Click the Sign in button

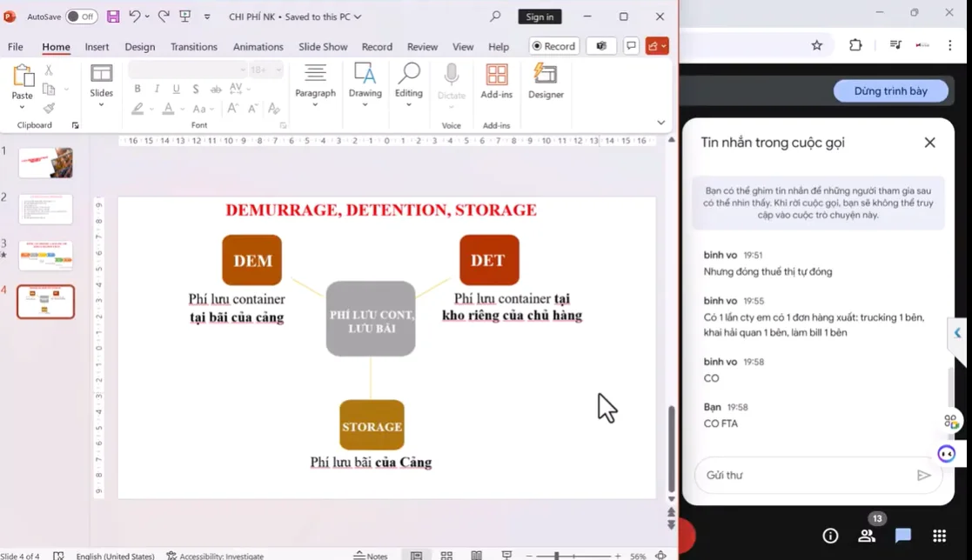tap(540, 17)
